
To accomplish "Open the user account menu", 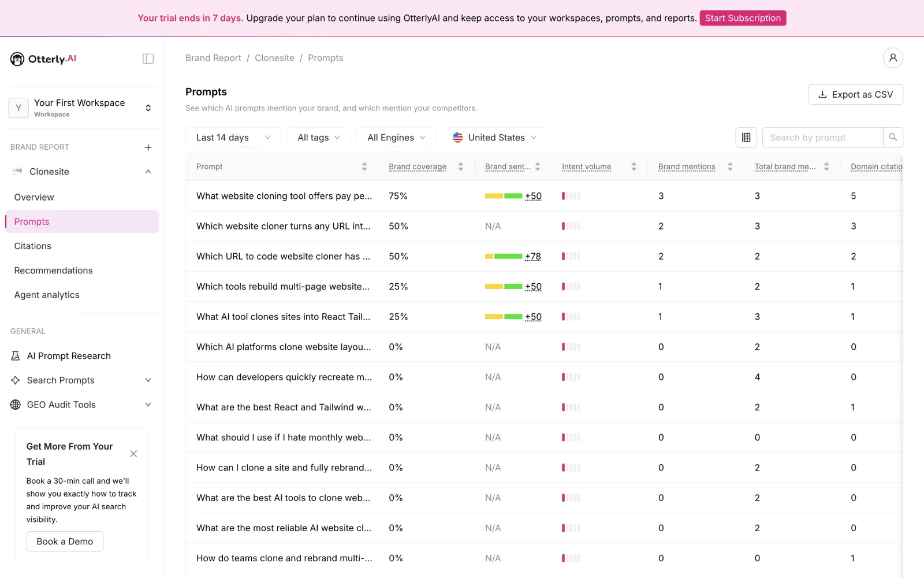I will coord(893,58).
